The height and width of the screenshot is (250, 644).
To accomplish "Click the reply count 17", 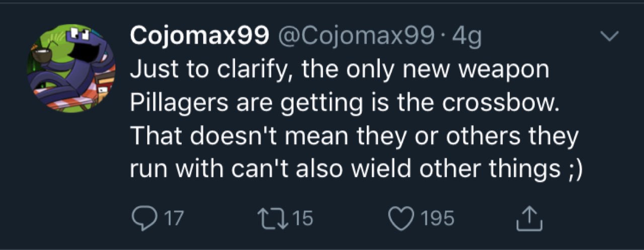I will click(x=175, y=218).
